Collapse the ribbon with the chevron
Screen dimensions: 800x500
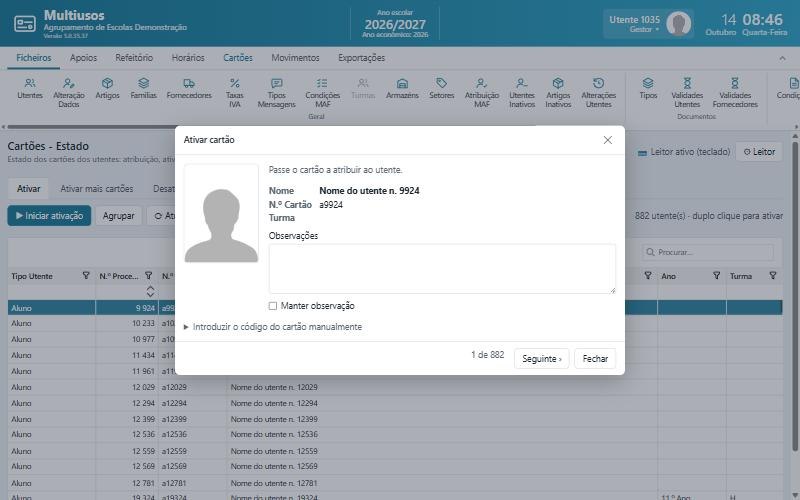782,59
